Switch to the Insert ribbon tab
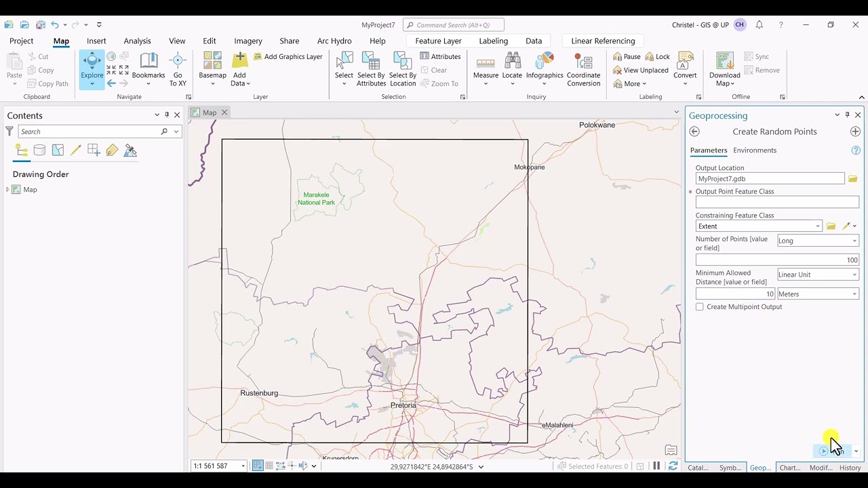 96,41
